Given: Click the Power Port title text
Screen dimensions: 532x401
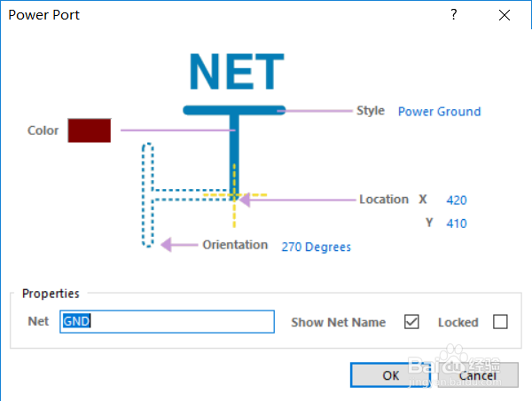Looking at the screenshot, I should pos(43,15).
